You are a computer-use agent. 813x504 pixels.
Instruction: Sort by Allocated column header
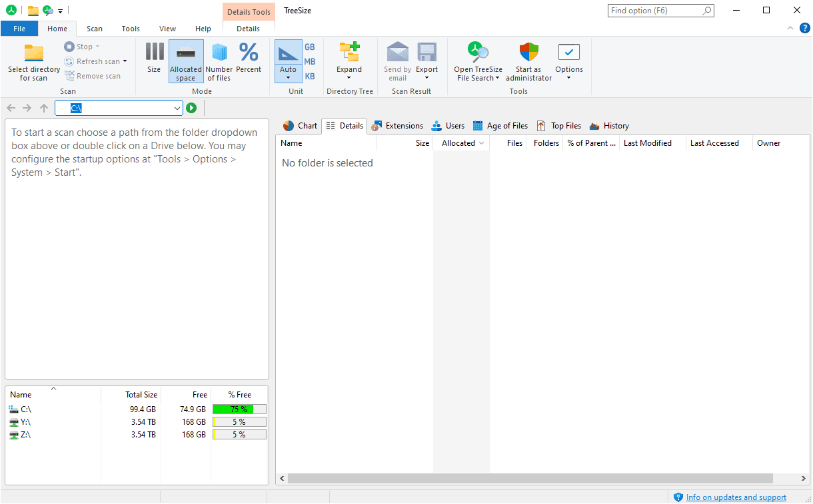click(461, 143)
